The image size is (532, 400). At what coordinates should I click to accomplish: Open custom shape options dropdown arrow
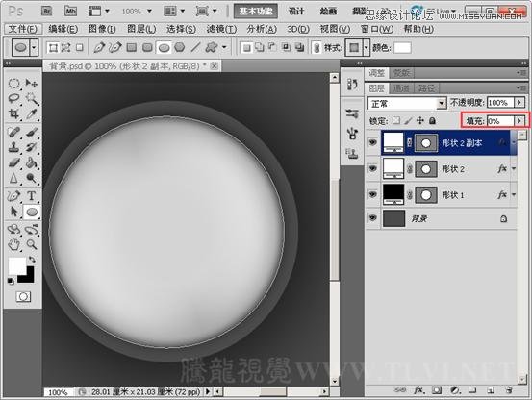[224, 47]
